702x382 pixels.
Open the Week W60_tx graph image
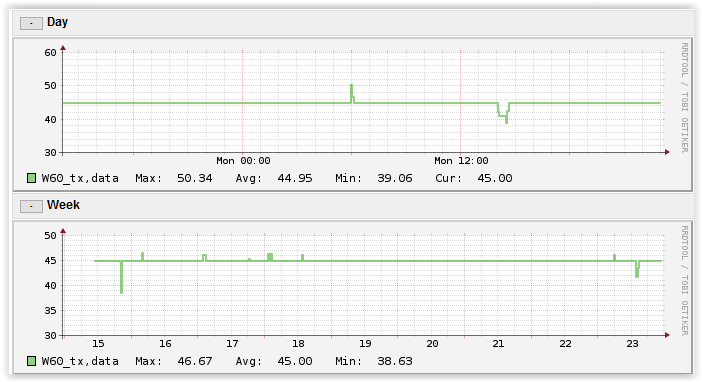[x=352, y=297]
